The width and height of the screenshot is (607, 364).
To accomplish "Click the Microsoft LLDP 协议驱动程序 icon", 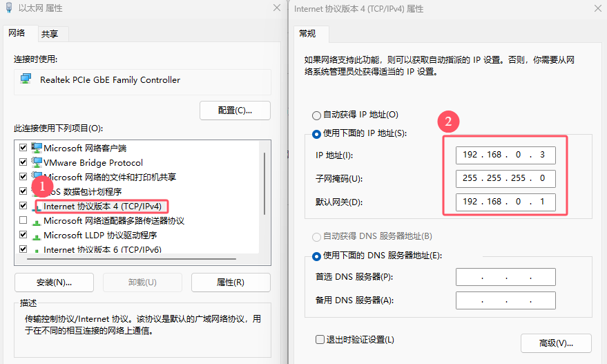I will click(x=37, y=235).
